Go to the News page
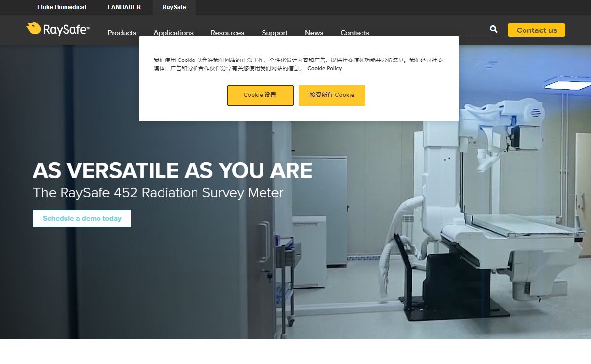 click(x=314, y=33)
